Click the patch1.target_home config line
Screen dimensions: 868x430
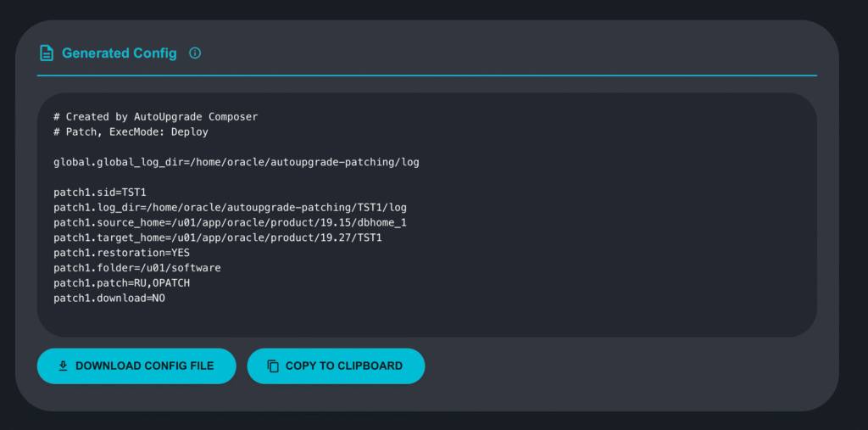point(218,238)
